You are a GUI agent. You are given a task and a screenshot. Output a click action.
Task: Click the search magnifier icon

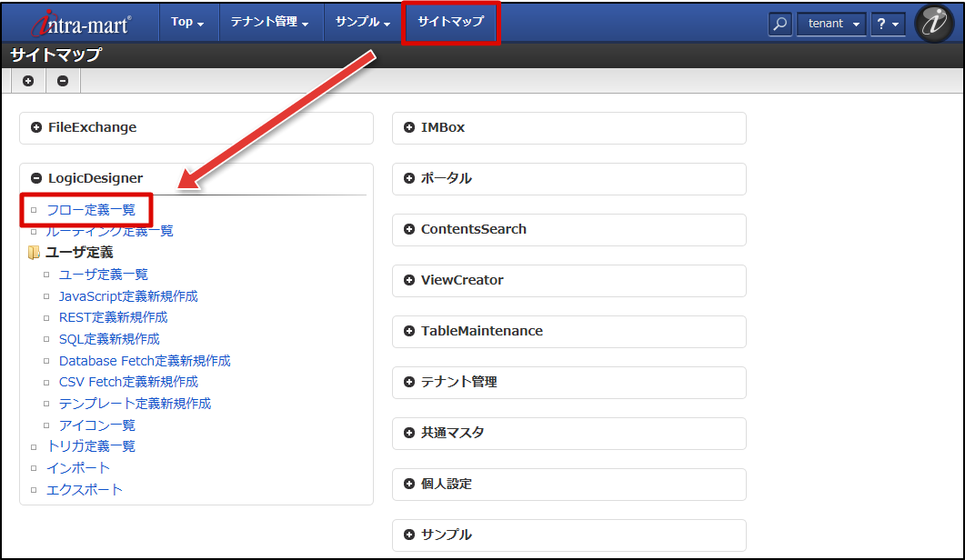[x=779, y=24]
